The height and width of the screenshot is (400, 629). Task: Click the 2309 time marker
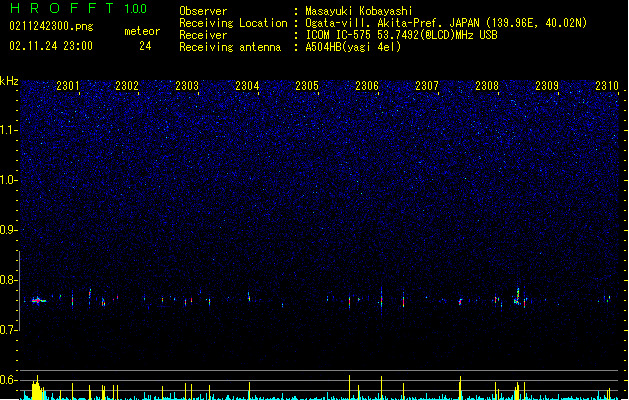click(547, 86)
